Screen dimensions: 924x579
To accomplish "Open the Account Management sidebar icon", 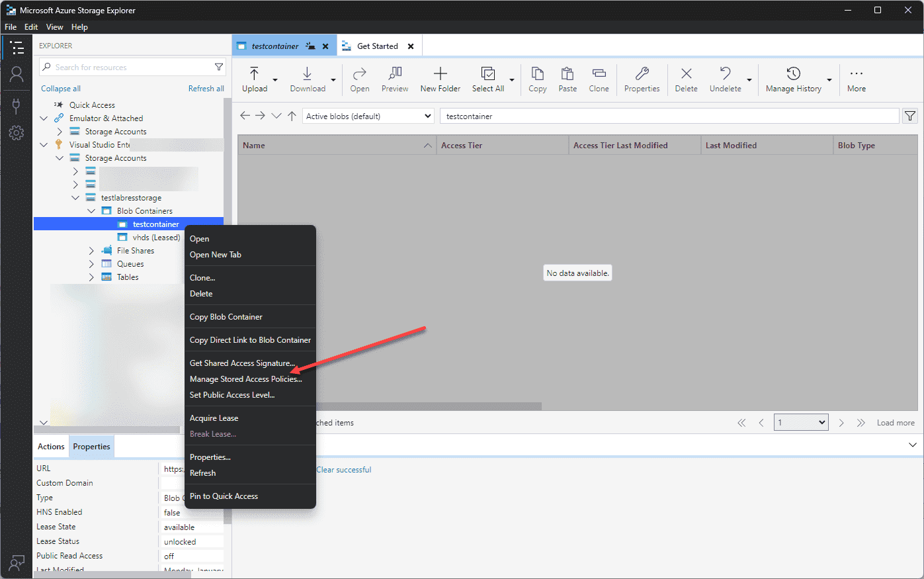I will (x=17, y=74).
